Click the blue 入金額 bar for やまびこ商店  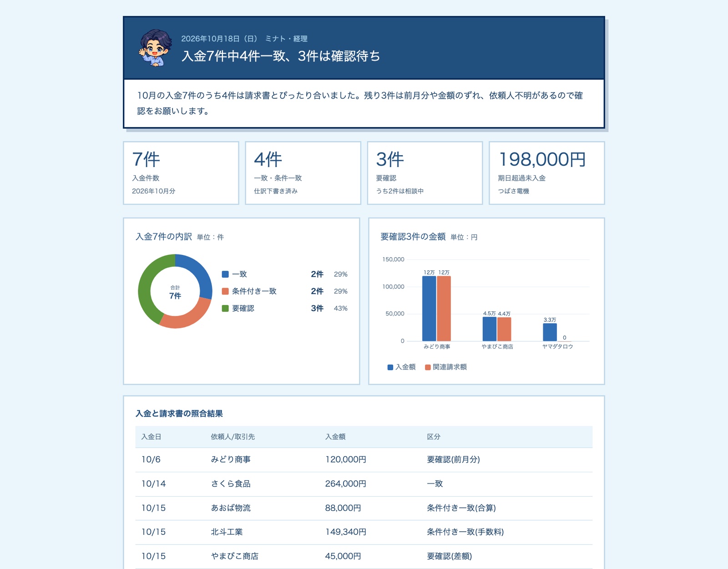[x=490, y=329]
